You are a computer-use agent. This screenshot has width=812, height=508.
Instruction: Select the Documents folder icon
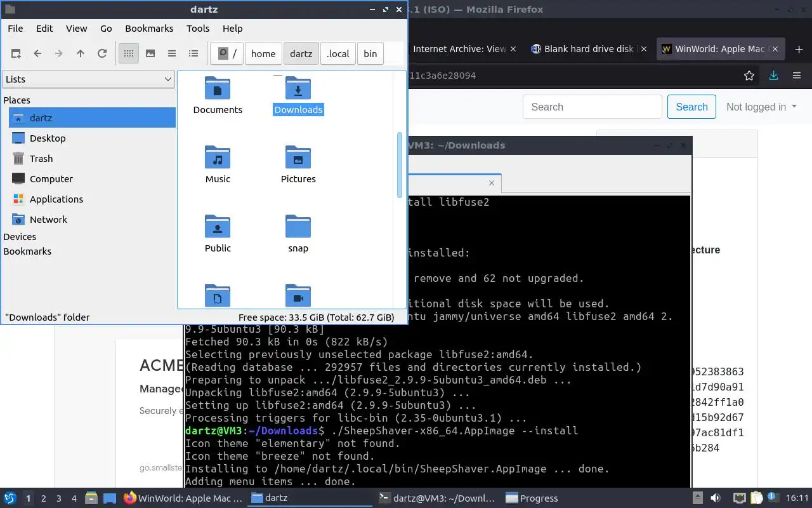218,89
